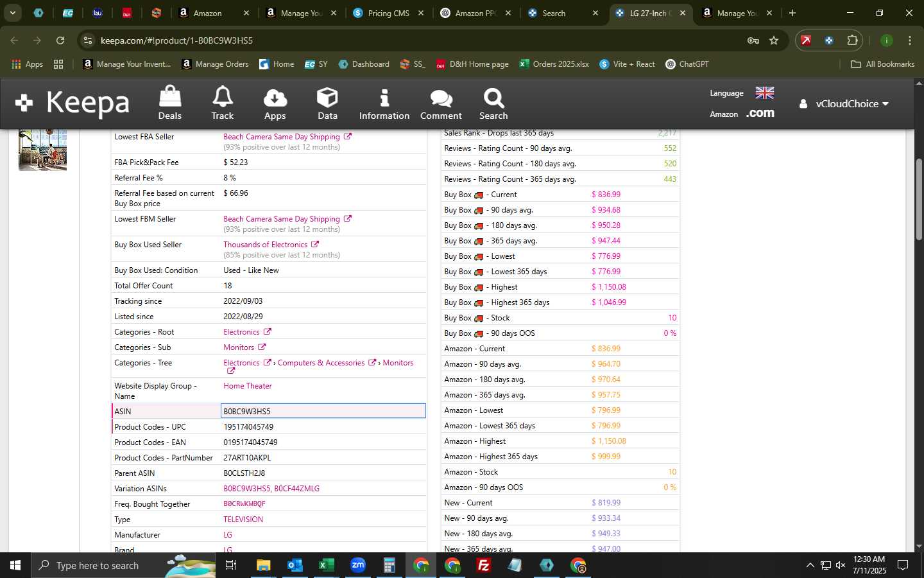Click Buy Box Current price $836.99

[606, 195]
